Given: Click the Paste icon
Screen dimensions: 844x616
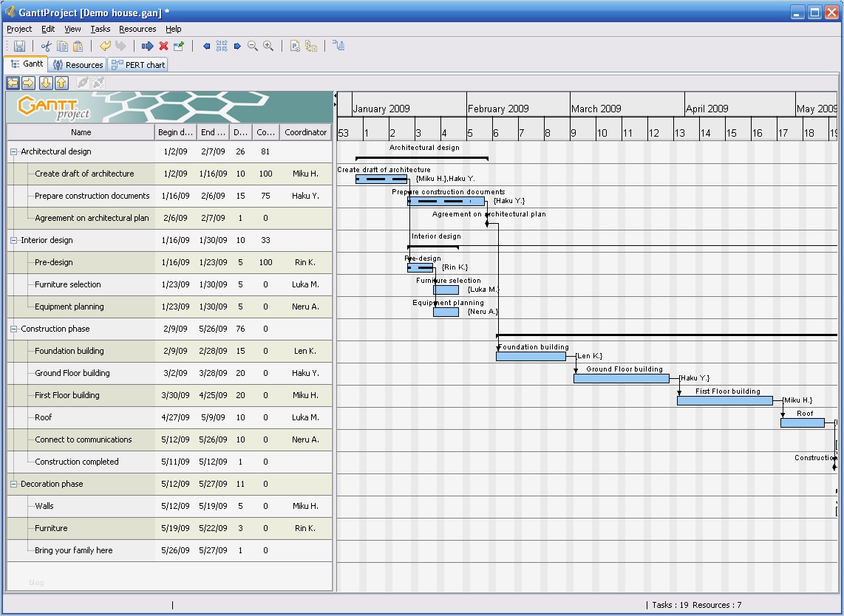Looking at the screenshot, I should [78, 46].
